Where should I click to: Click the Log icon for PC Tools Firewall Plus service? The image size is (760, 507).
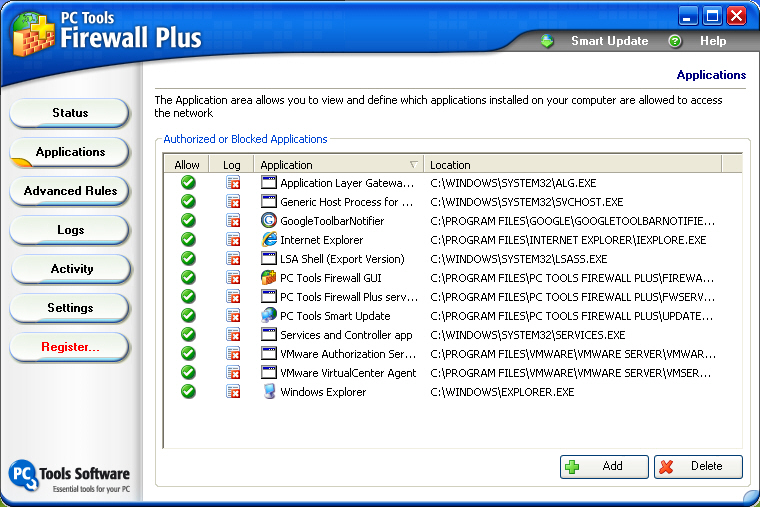coord(233,297)
